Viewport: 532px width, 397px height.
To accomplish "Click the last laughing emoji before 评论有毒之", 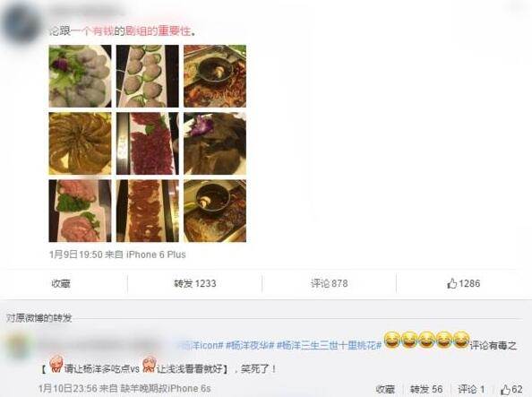I will tap(460, 340).
